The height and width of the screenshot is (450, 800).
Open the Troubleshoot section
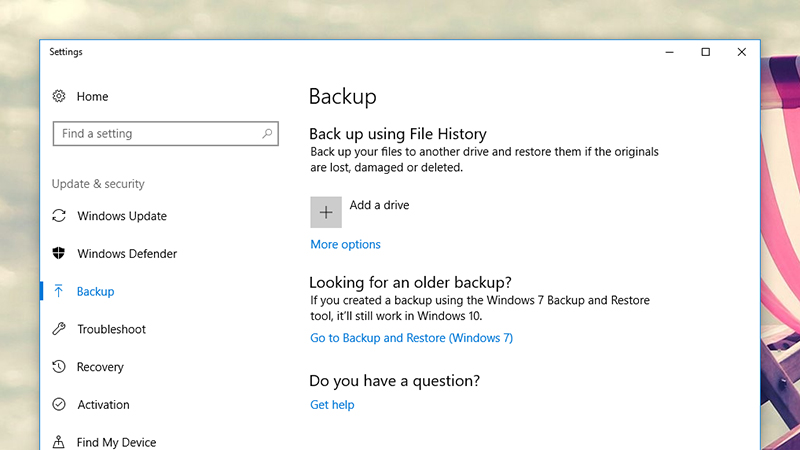coord(111,329)
